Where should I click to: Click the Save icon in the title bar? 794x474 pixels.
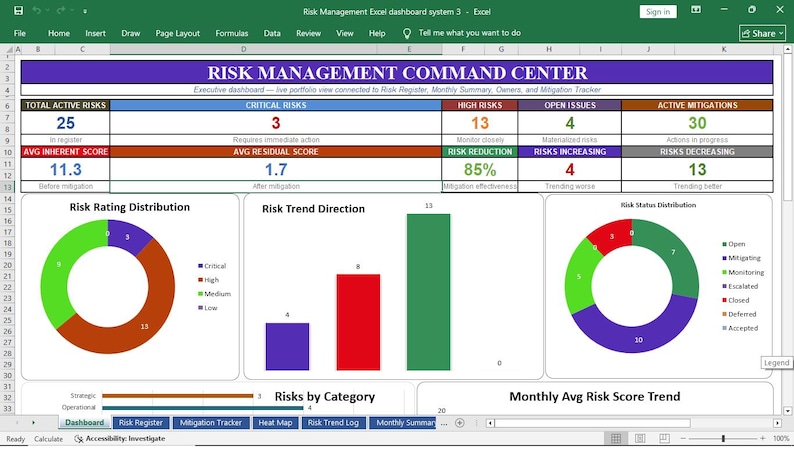[18, 11]
